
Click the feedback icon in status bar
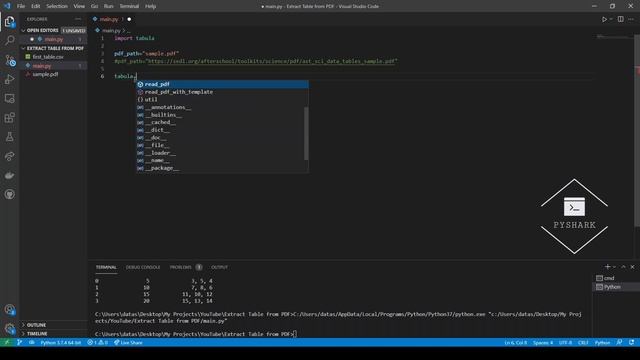click(619, 342)
